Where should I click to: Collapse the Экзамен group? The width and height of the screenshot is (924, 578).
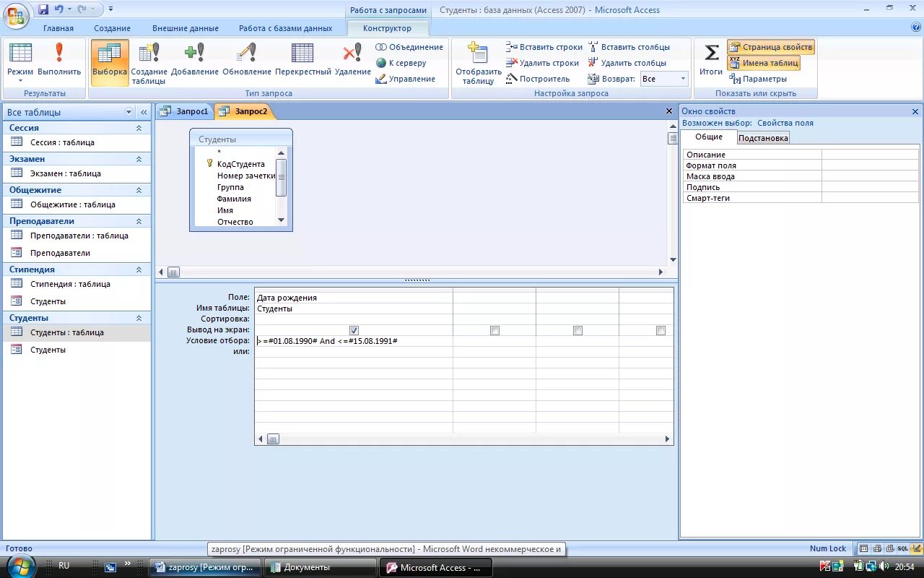pyautogui.click(x=139, y=159)
